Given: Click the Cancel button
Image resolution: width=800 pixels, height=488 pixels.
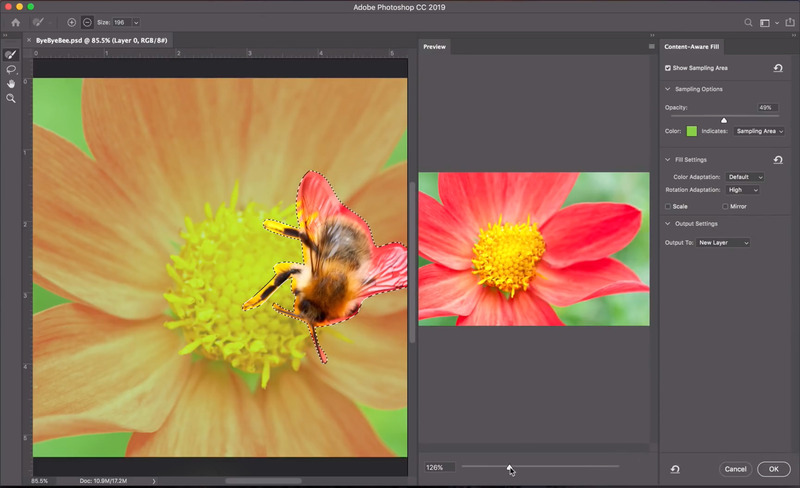Looking at the screenshot, I should [x=735, y=469].
